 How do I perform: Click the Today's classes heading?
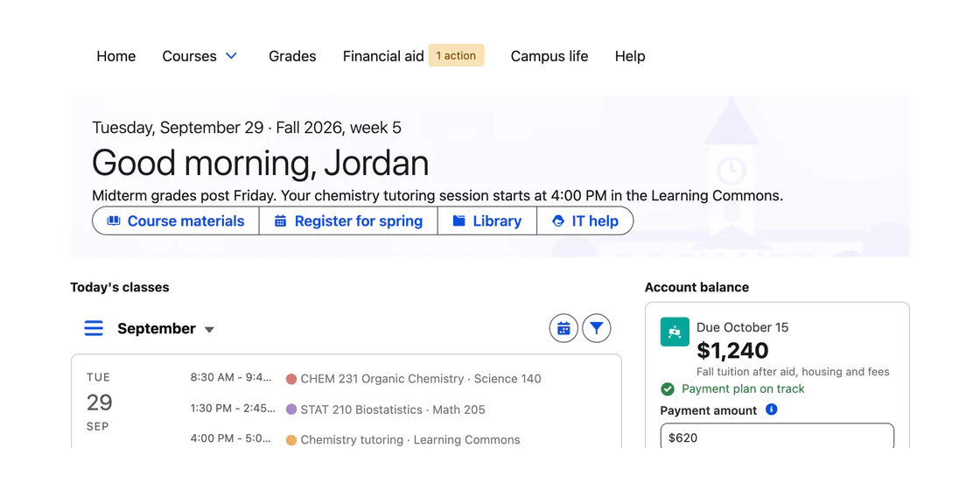(x=119, y=288)
